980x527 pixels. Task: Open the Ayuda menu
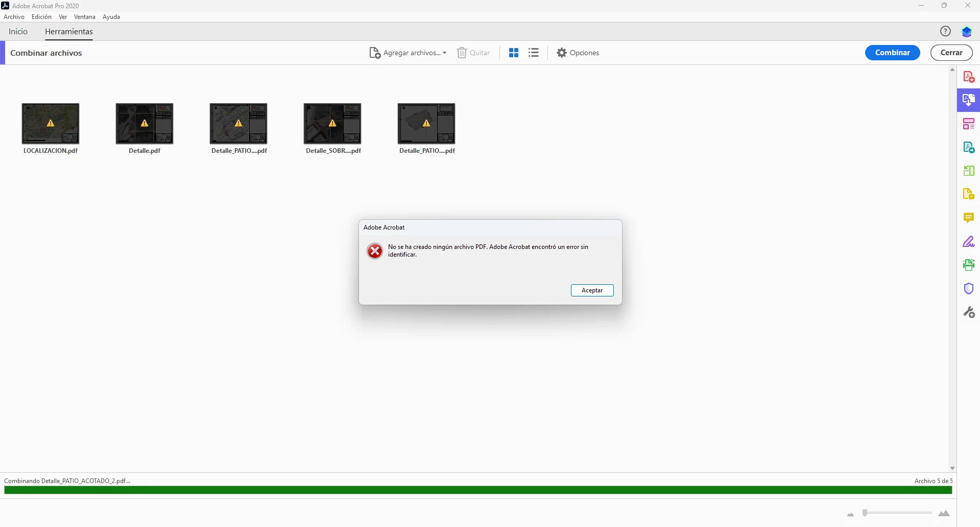pyautogui.click(x=111, y=17)
